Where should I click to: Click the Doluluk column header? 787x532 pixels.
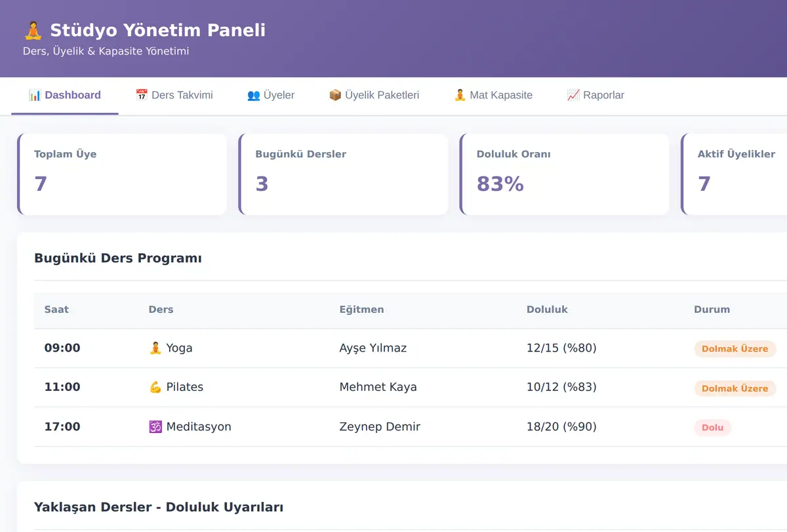click(547, 310)
